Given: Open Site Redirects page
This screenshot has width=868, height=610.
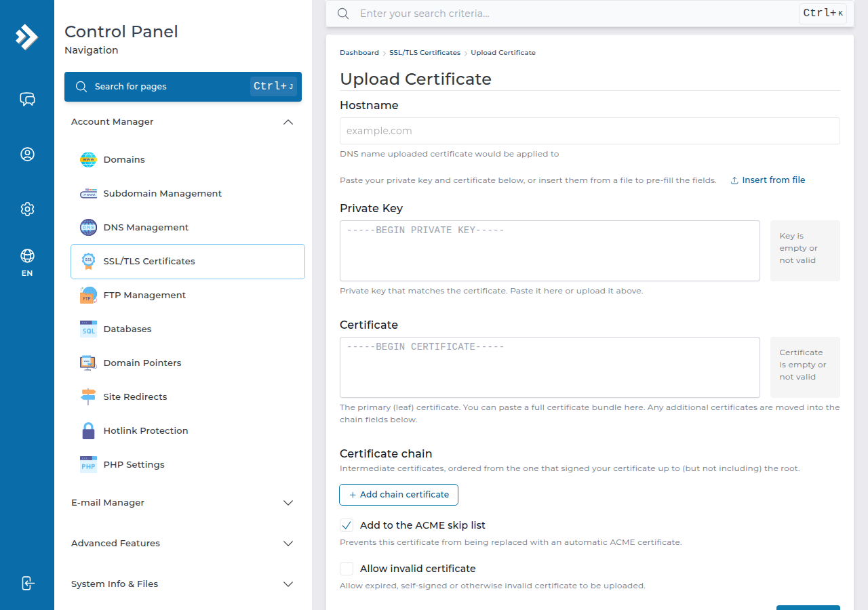Looking at the screenshot, I should pyautogui.click(x=188, y=397).
